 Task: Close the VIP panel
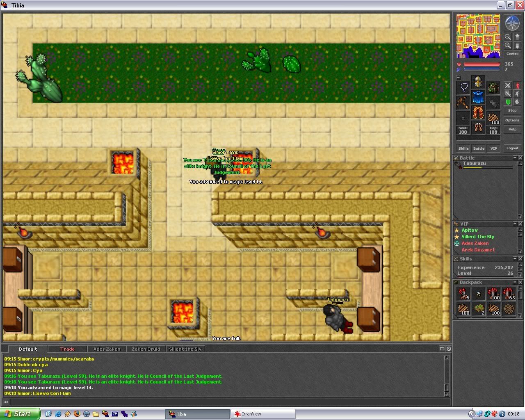click(x=520, y=224)
